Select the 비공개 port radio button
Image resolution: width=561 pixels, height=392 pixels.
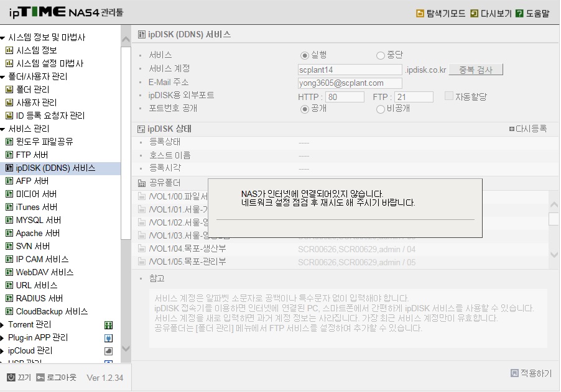tap(380, 109)
